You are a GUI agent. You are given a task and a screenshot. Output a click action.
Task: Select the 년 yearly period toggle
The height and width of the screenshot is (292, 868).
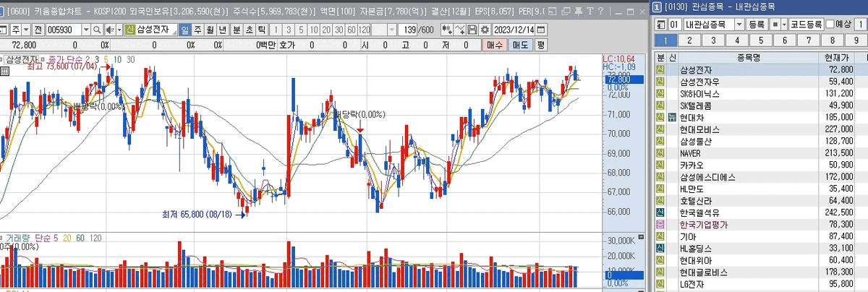[223, 30]
